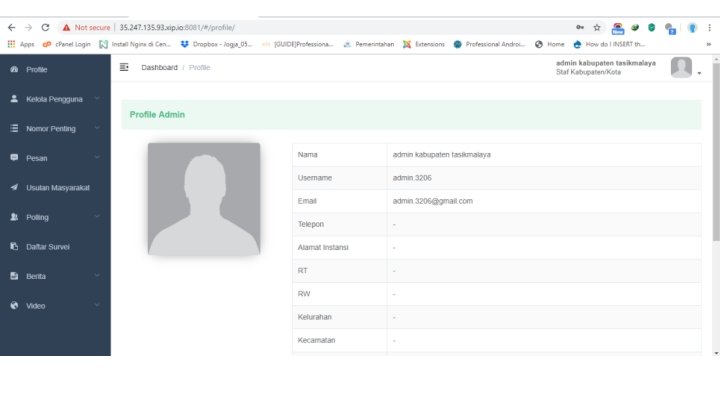
Task: Show more bookmarks with double chevron
Action: 709,44
